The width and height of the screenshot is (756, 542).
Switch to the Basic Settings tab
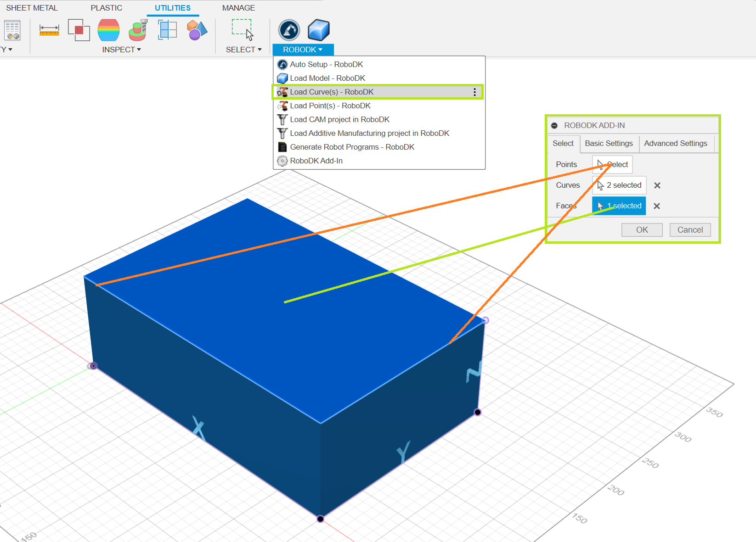609,143
